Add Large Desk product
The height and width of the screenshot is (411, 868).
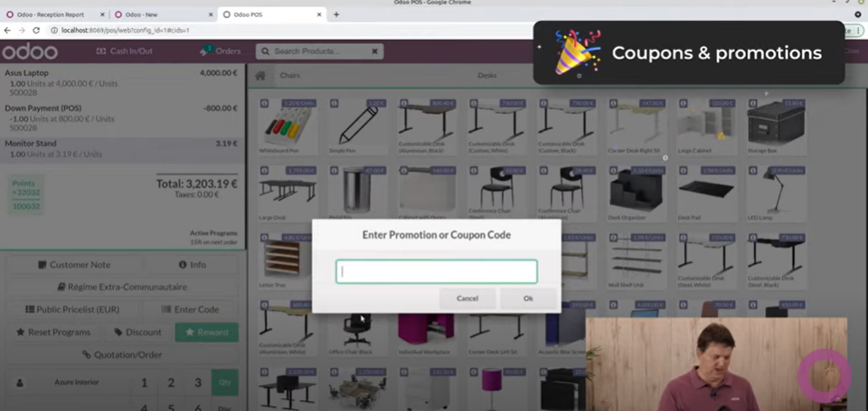coord(288,194)
